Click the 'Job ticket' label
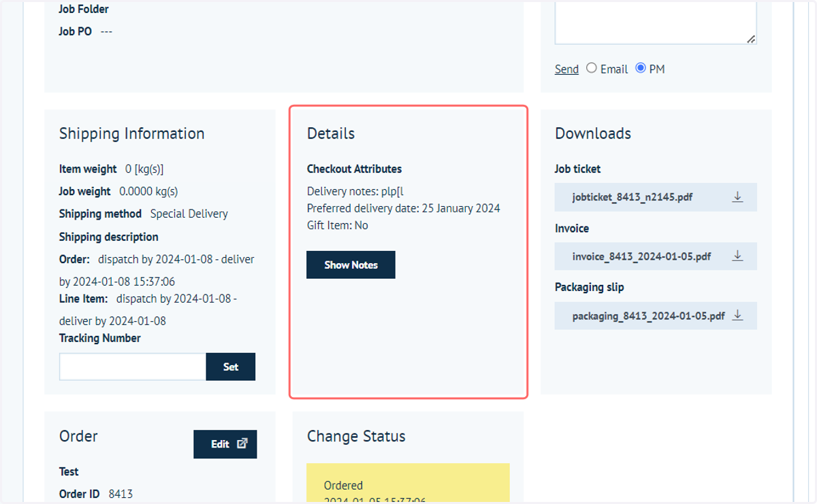Screen dimensions: 817x504 (x=578, y=169)
